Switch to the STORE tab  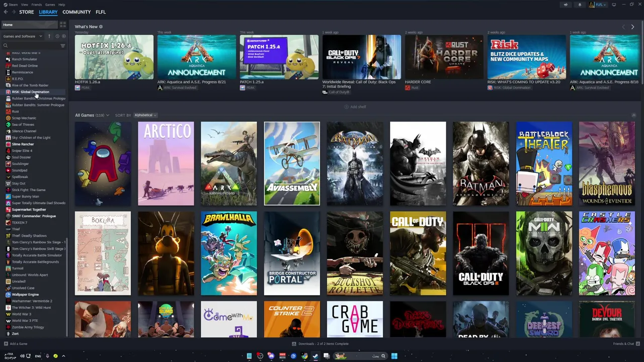click(26, 12)
